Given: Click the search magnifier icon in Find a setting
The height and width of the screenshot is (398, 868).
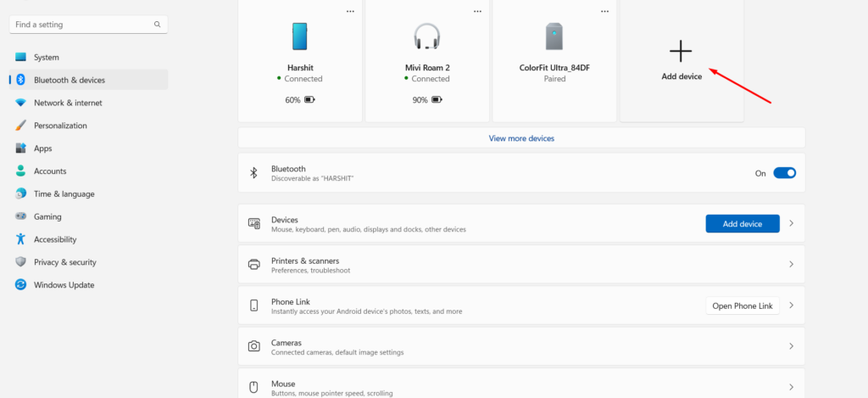Looking at the screenshot, I should [x=158, y=25].
